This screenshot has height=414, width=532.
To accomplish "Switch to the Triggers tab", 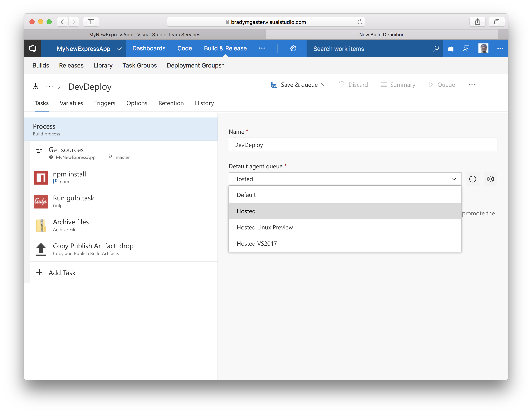I will tap(105, 103).
